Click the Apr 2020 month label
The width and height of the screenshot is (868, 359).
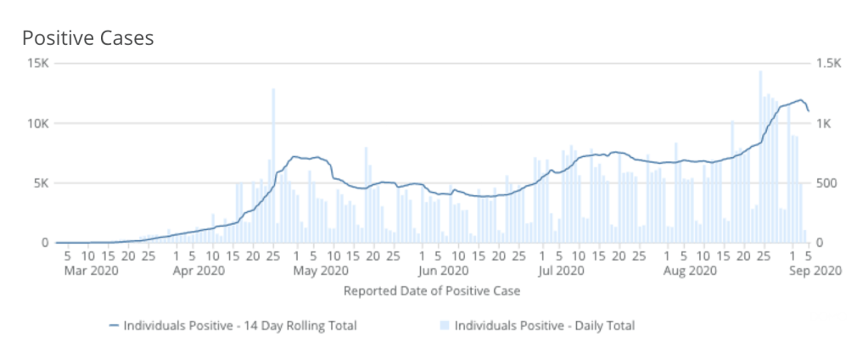point(199,271)
